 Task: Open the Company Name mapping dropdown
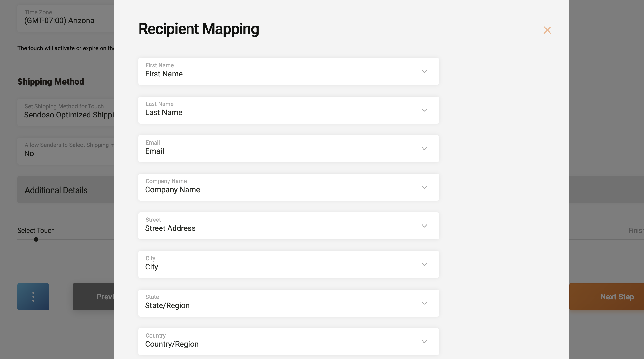pyautogui.click(x=288, y=187)
